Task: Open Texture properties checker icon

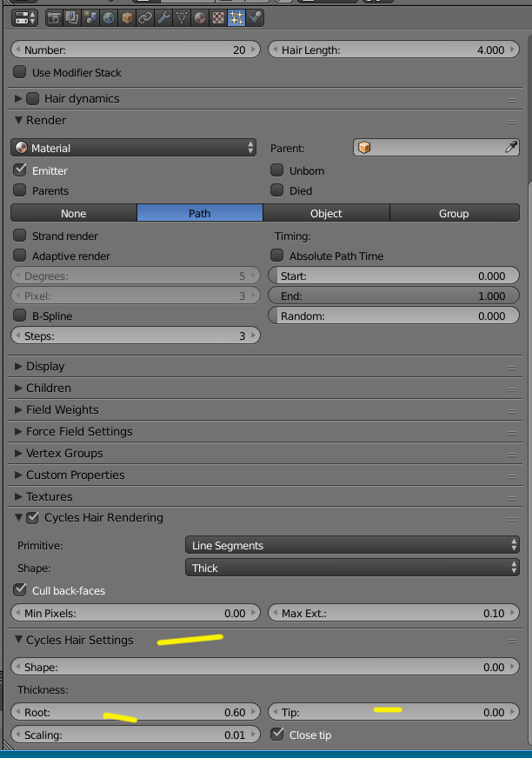Action: coord(218,17)
